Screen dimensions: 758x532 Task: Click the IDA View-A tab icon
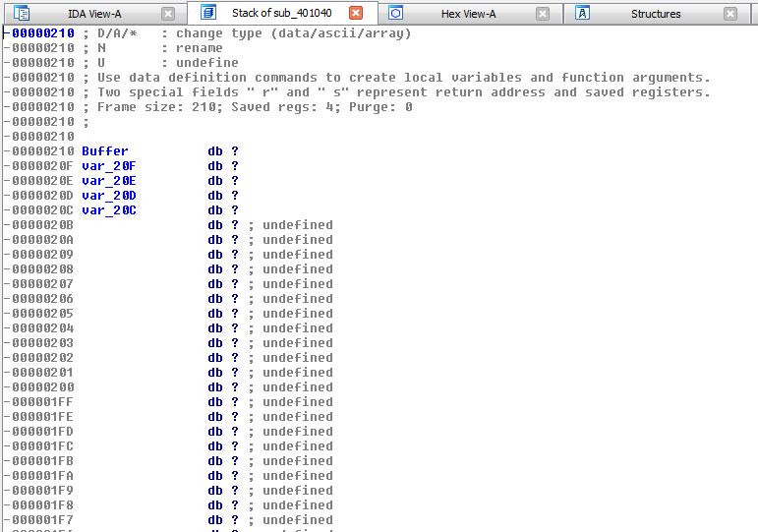pos(22,14)
